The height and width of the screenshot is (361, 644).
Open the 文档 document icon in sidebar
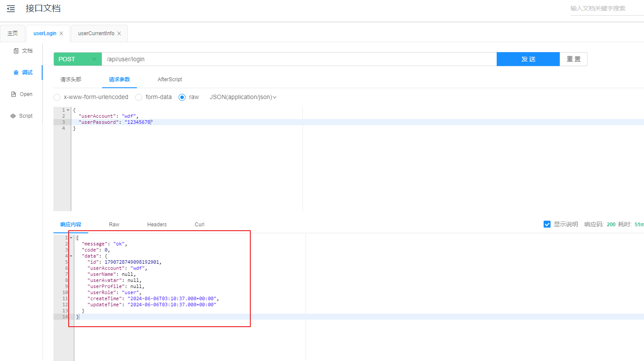[16, 51]
